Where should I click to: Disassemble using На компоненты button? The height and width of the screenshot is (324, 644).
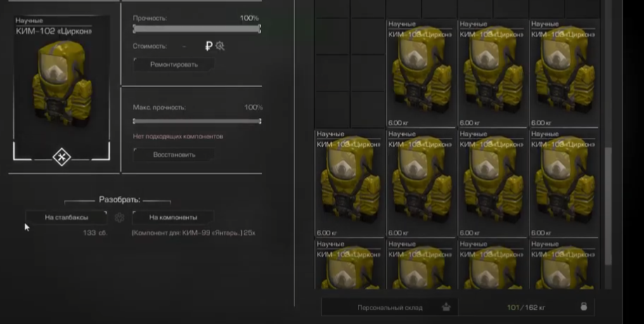click(173, 217)
